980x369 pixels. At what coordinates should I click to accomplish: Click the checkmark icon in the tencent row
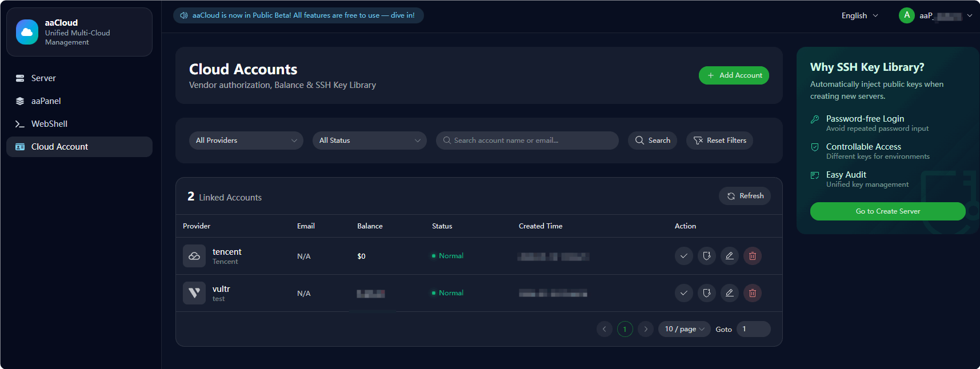[x=683, y=256]
